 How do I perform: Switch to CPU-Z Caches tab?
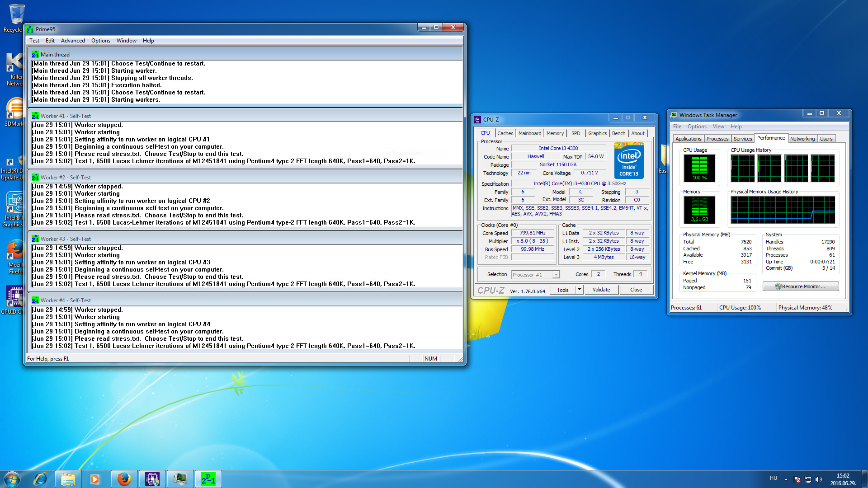click(x=505, y=133)
